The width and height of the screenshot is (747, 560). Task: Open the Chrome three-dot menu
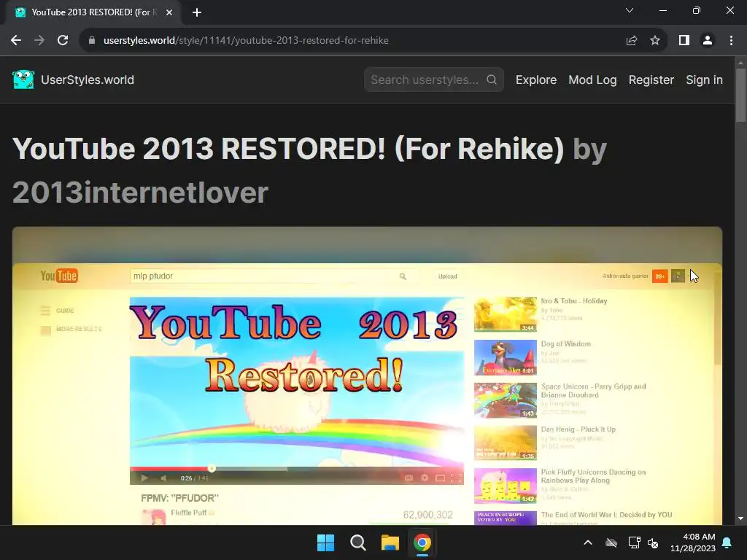click(731, 41)
